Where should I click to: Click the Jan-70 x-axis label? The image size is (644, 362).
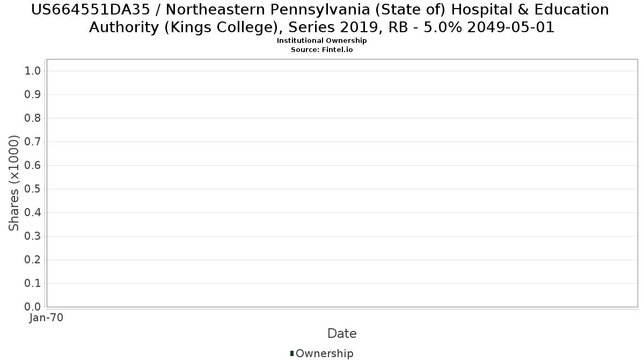pyautogui.click(x=47, y=317)
